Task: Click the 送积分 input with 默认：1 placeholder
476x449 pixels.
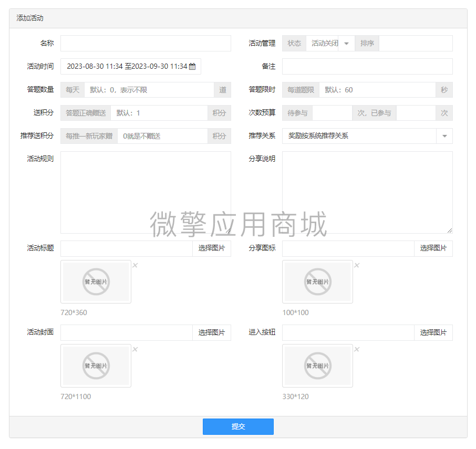Action: click(x=159, y=113)
